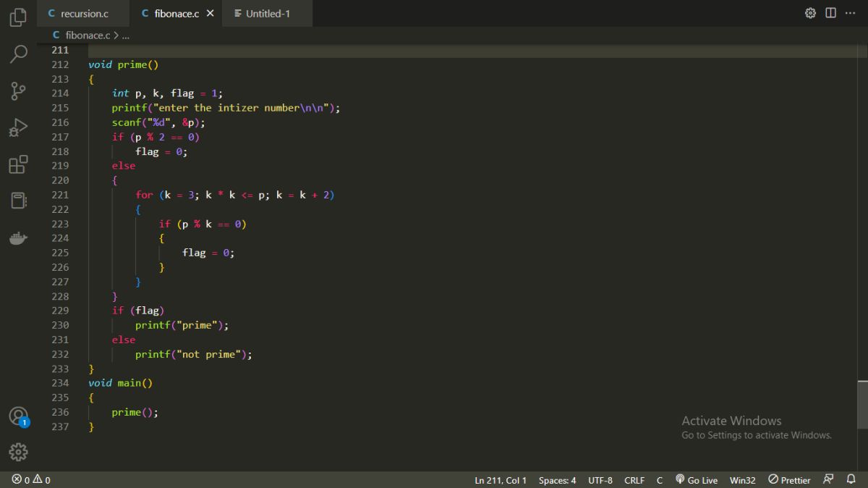Click printf "enter the intizer number" line

coord(226,108)
